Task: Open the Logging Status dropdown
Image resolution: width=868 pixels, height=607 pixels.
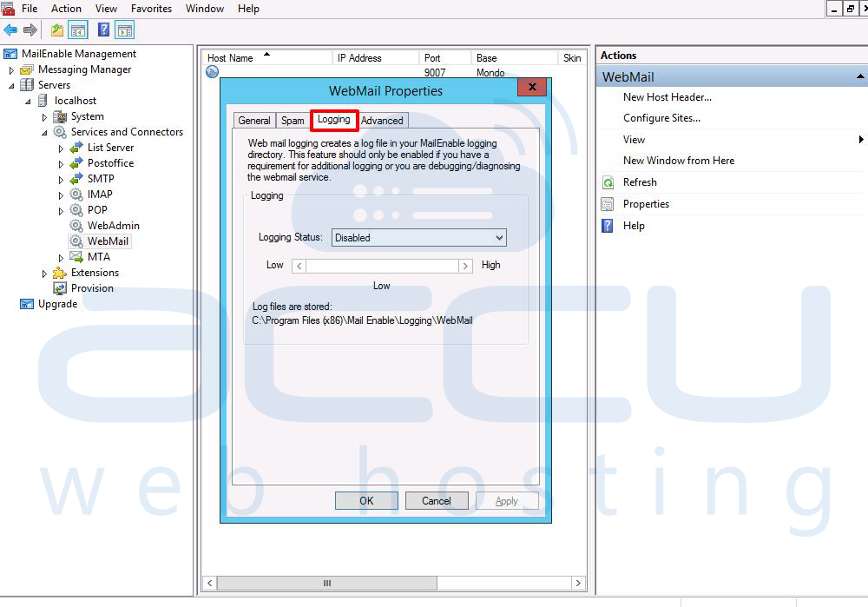Action: tap(418, 238)
